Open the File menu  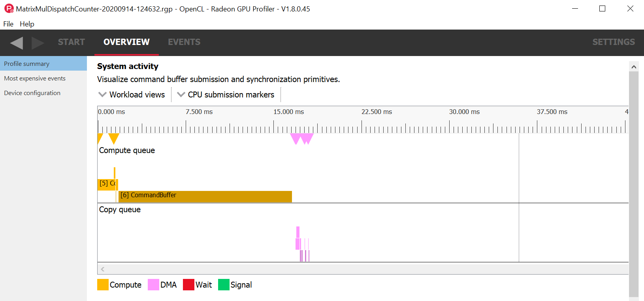point(8,24)
